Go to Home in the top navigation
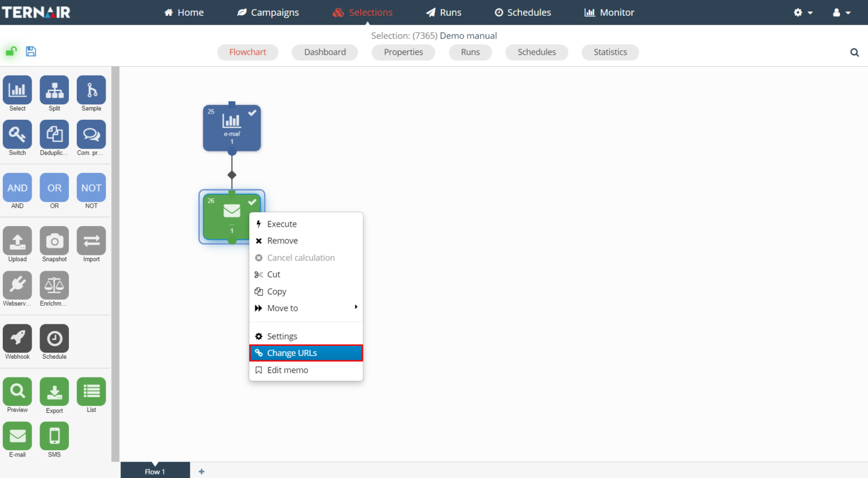 (x=184, y=12)
